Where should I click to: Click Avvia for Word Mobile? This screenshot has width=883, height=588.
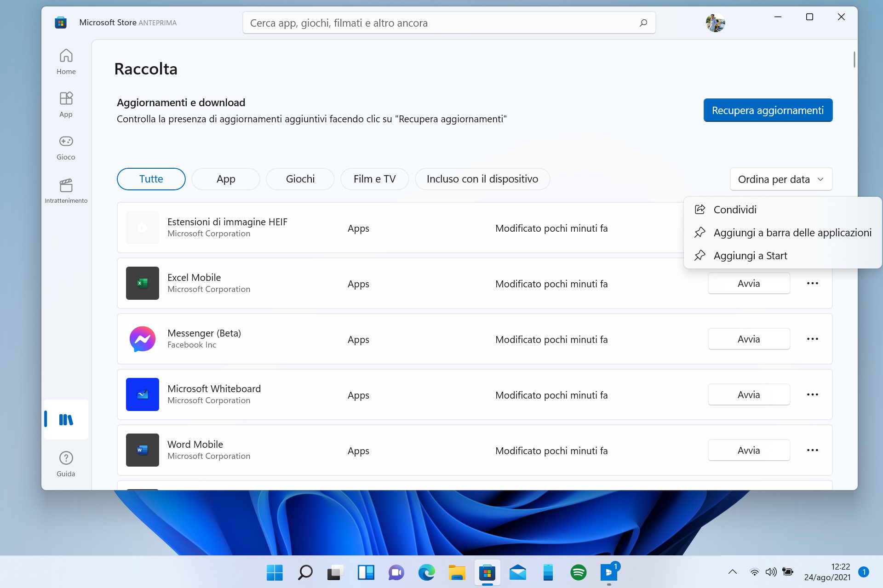point(749,450)
